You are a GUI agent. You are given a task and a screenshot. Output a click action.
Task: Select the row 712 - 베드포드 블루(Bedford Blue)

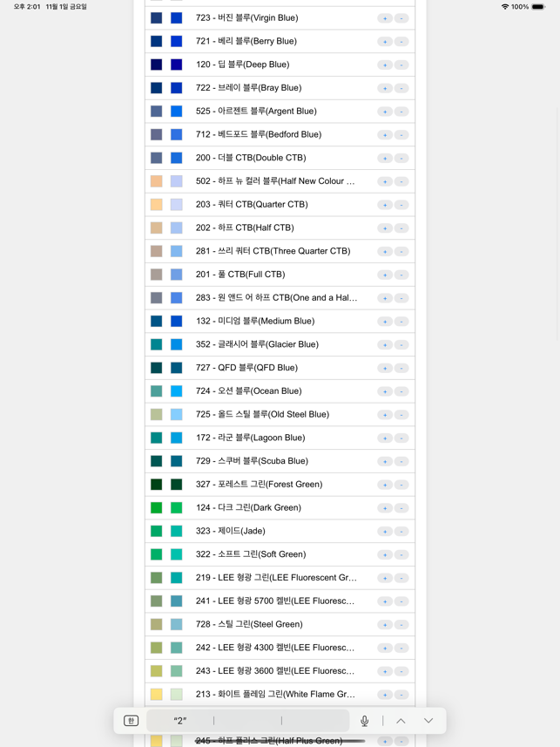(280, 135)
